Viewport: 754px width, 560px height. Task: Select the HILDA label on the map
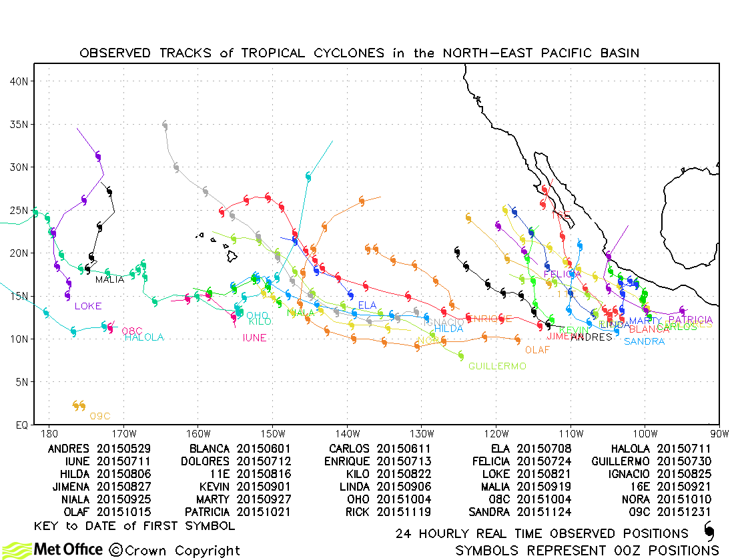pos(448,329)
